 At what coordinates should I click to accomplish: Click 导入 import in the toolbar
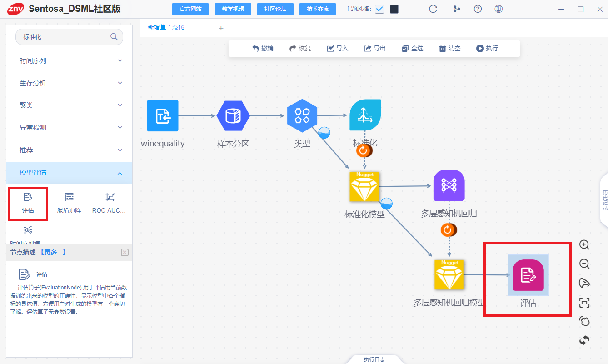point(338,48)
